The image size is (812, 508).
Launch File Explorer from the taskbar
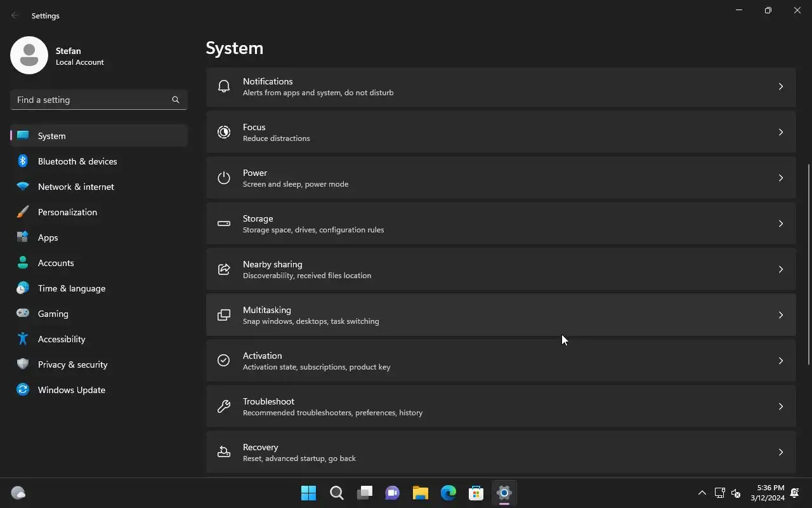click(x=421, y=493)
